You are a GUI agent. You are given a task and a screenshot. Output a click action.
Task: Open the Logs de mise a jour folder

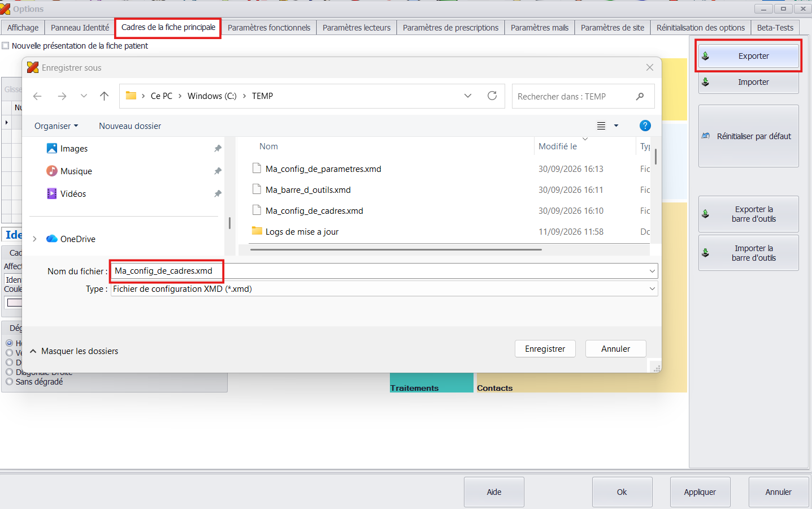[x=302, y=232]
